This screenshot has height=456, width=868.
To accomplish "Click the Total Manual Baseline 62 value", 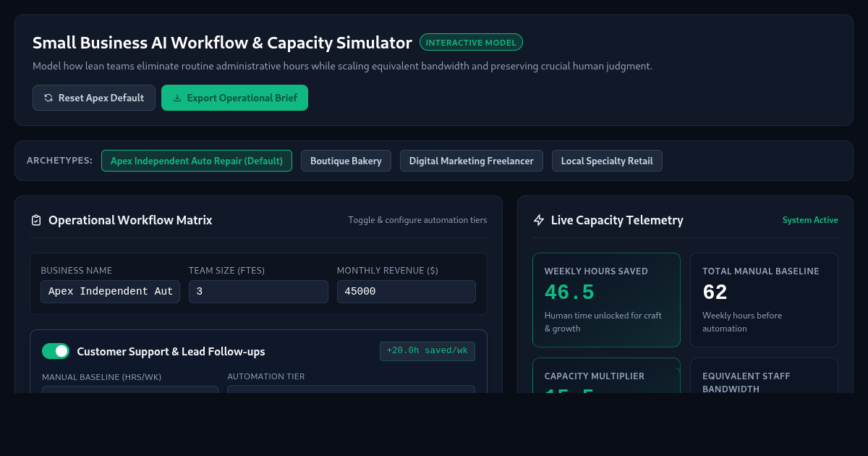I will click(715, 292).
